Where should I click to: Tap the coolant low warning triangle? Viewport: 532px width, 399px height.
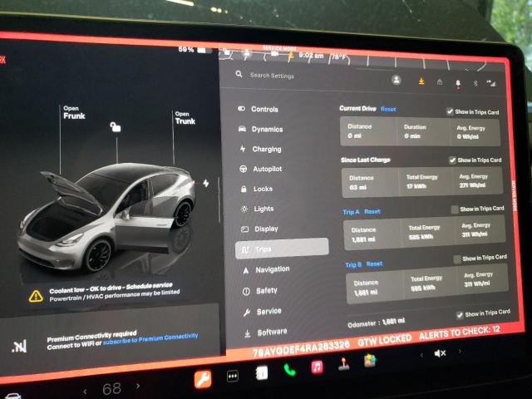pos(36,296)
